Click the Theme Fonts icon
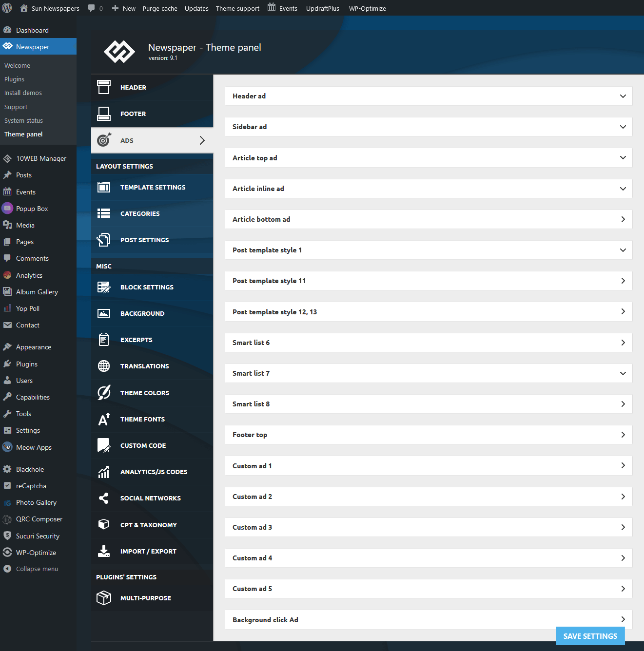 click(104, 419)
